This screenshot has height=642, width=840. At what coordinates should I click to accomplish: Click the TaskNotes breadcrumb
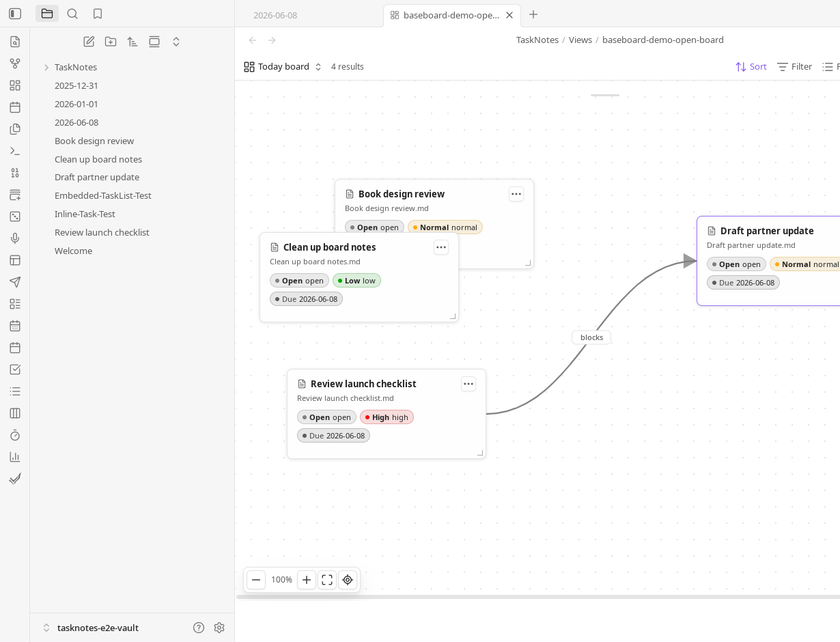coord(537,40)
